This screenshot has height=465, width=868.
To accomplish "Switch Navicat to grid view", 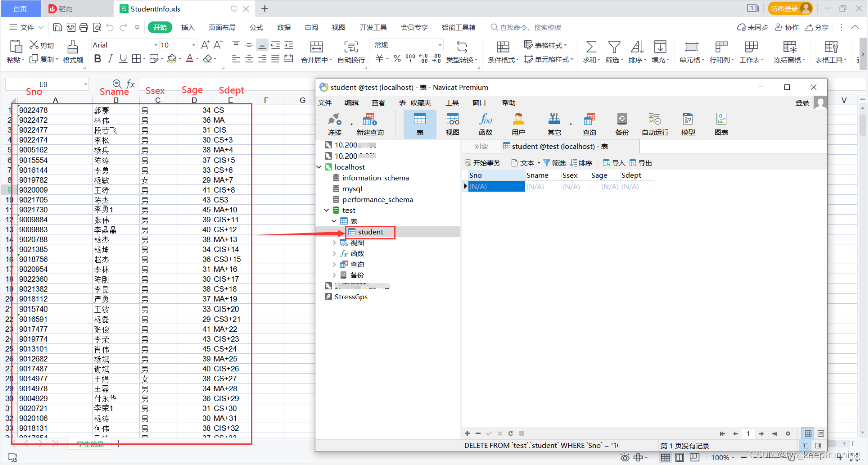I will tap(808, 433).
